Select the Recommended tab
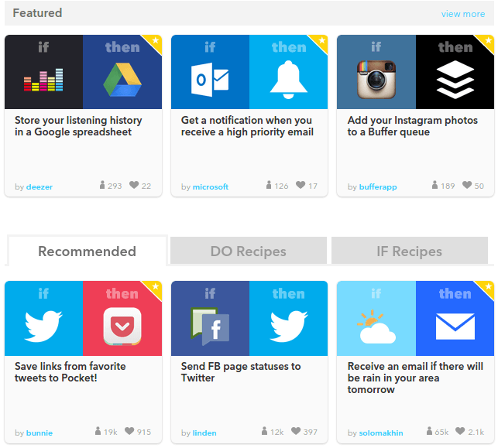 tap(87, 251)
